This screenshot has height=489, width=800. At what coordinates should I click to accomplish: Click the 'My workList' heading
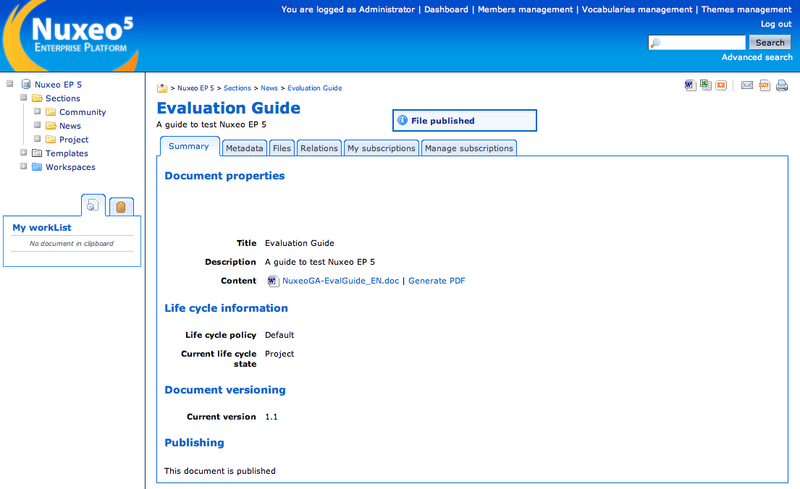pos(42,228)
